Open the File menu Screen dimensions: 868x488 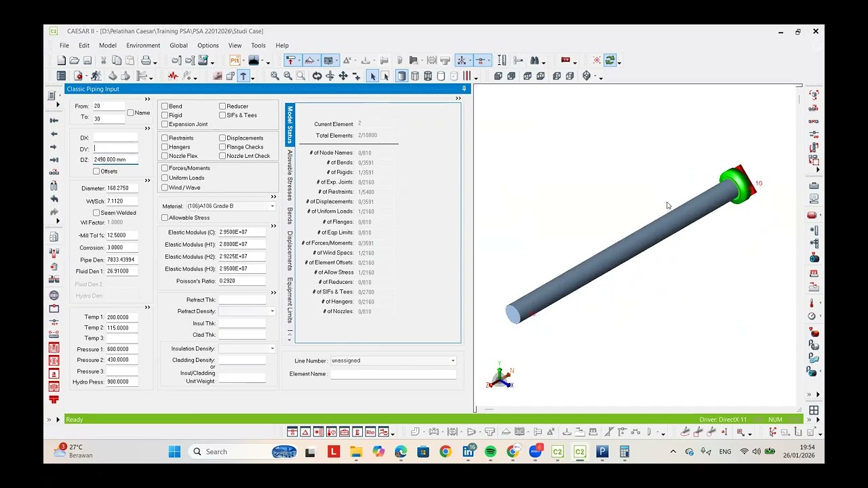(x=64, y=45)
